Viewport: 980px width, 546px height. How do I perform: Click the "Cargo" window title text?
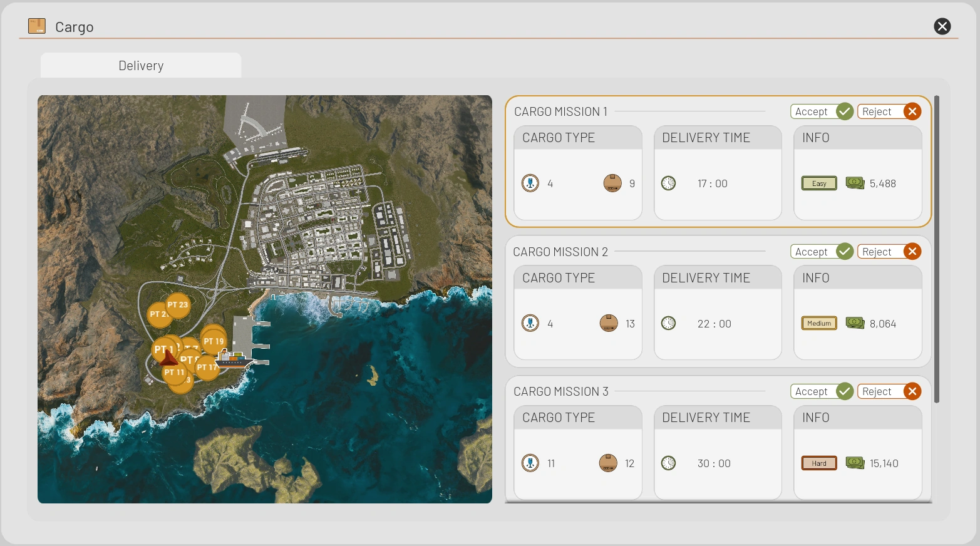[x=75, y=27]
